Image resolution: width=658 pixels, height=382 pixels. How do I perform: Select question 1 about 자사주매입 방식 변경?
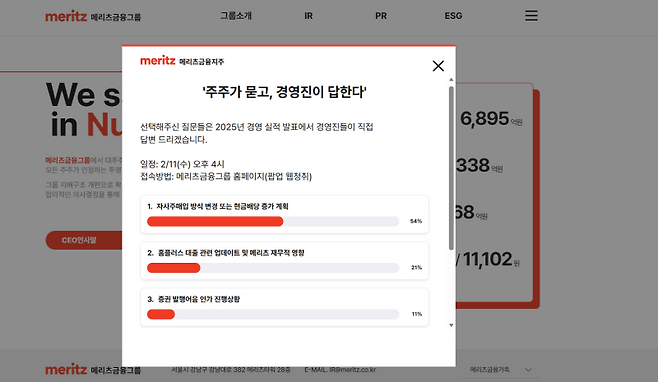coord(285,214)
